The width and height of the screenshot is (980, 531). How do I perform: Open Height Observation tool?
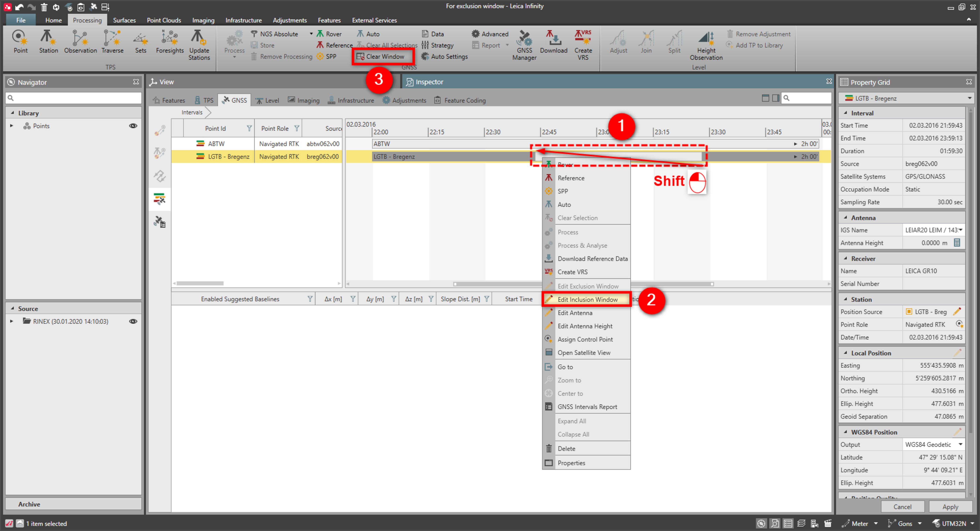pos(706,45)
